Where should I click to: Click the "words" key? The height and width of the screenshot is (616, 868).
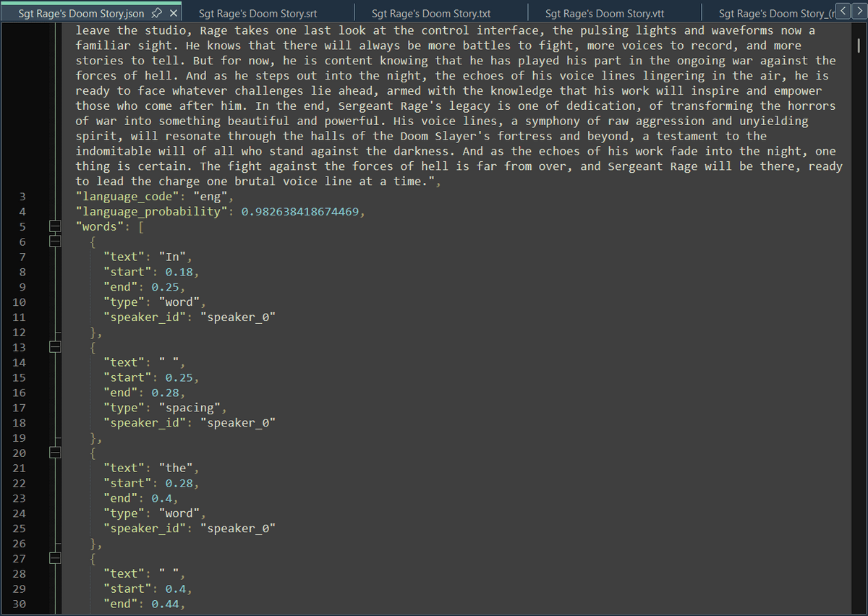point(100,226)
